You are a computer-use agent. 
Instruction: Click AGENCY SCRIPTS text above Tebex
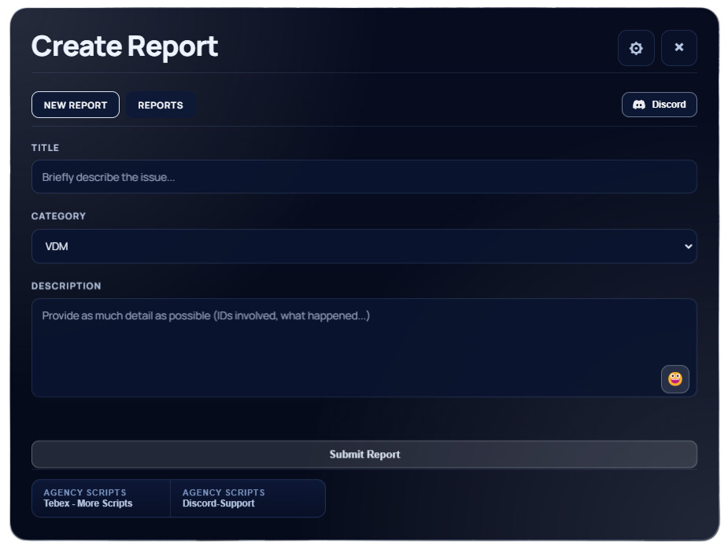pyautogui.click(x=84, y=492)
